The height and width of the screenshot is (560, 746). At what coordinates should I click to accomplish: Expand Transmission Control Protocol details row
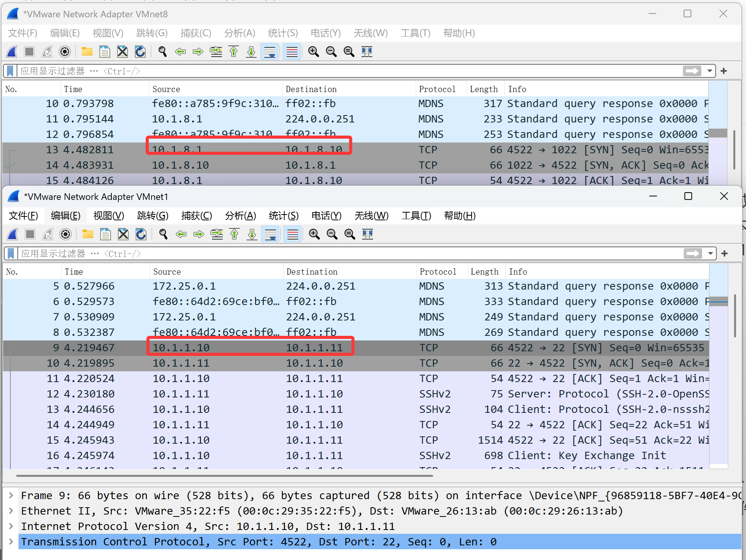[x=11, y=542]
